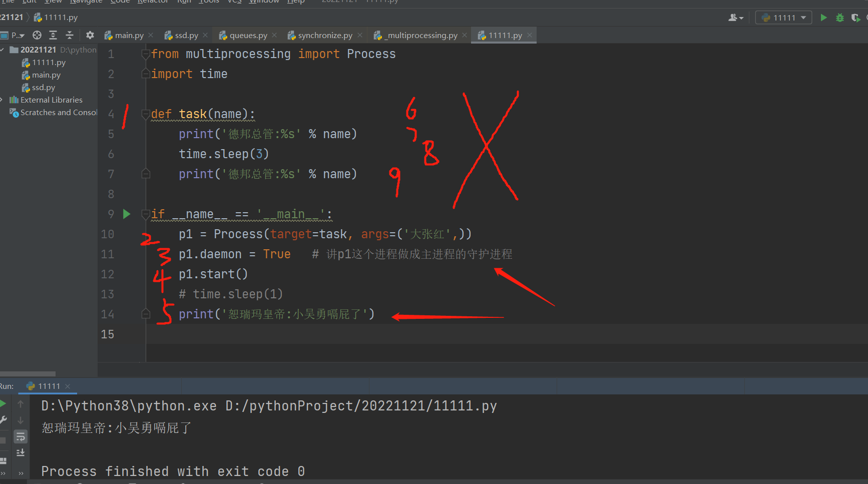868x484 pixels.
Task: Open the 11111 run configuration dropdown
Action: [x=783, y=18]
